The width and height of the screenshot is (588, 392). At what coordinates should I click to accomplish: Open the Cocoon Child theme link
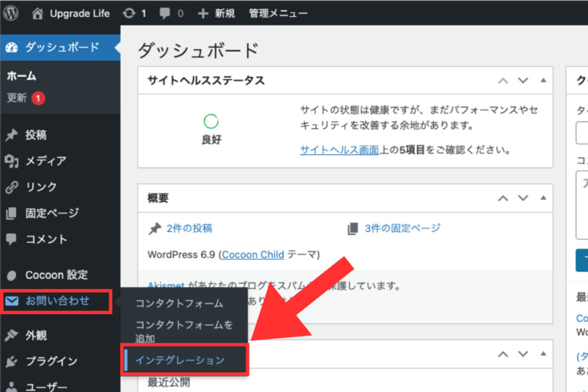253,254
